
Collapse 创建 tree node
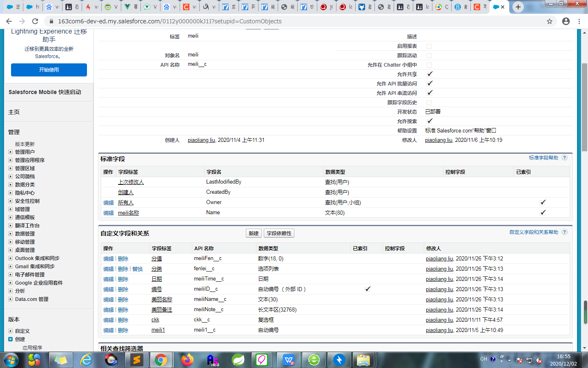coord(11,339)
